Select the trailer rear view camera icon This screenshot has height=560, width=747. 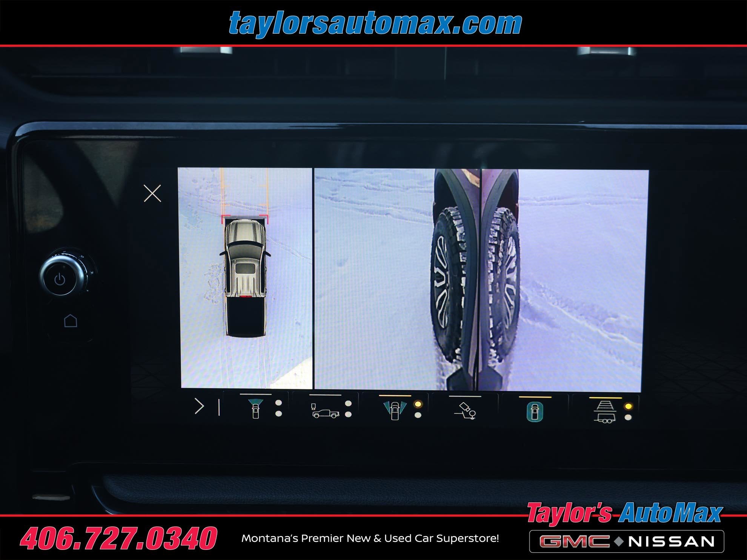click(604, 412)
